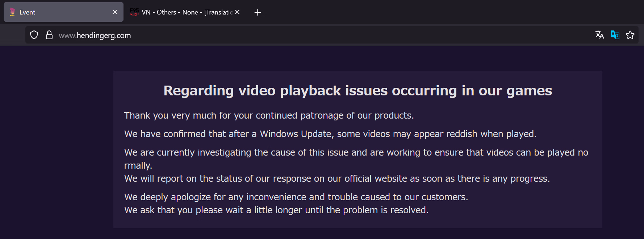Viewport: 644px width, 239px height.
Task: Close the Event tab
Action: 115,12
